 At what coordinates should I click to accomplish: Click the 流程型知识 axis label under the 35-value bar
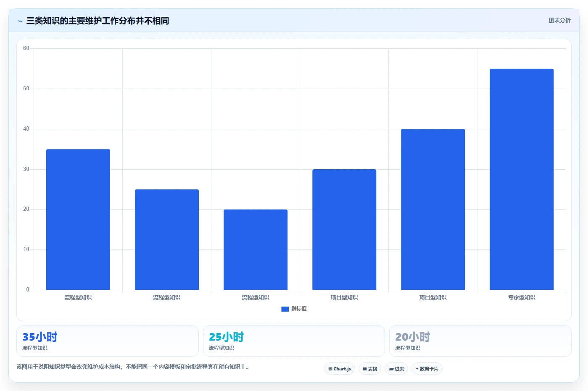[x=78, y=297]
